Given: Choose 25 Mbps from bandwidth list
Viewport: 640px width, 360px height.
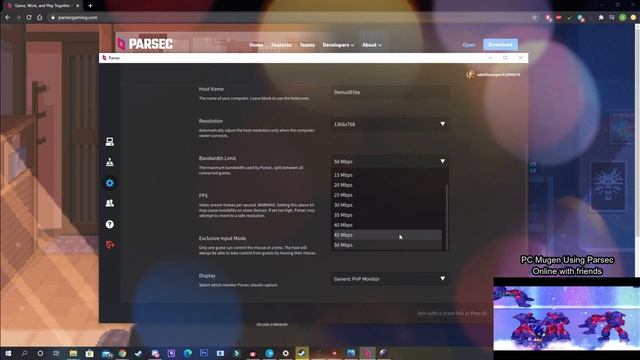Looking at the screenshot, I should click(x=387, y=195).
